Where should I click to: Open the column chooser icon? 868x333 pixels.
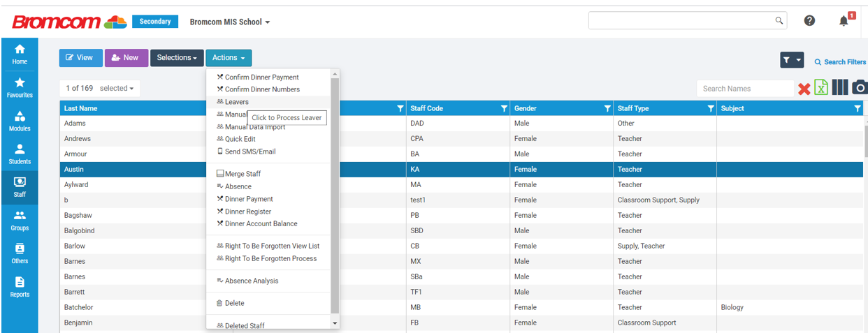pyautogui.click(x=839, y=88)
